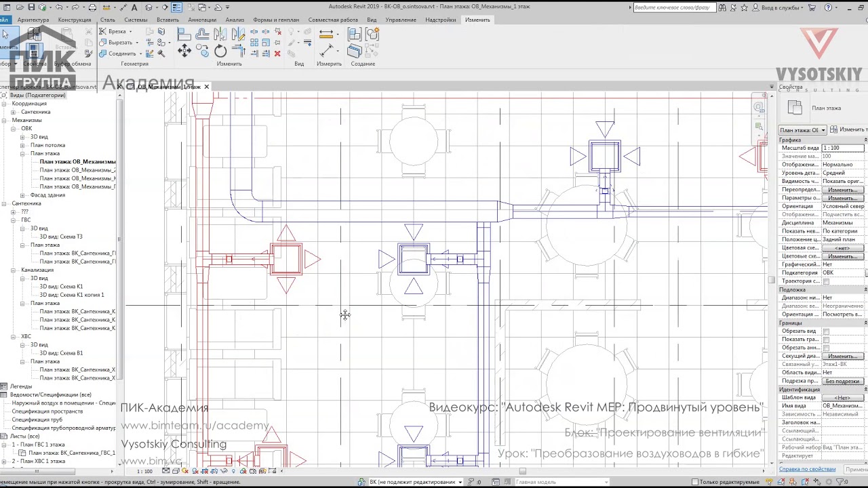
Task: Select the Move tool in the ribbon
Action: (184, 51)
